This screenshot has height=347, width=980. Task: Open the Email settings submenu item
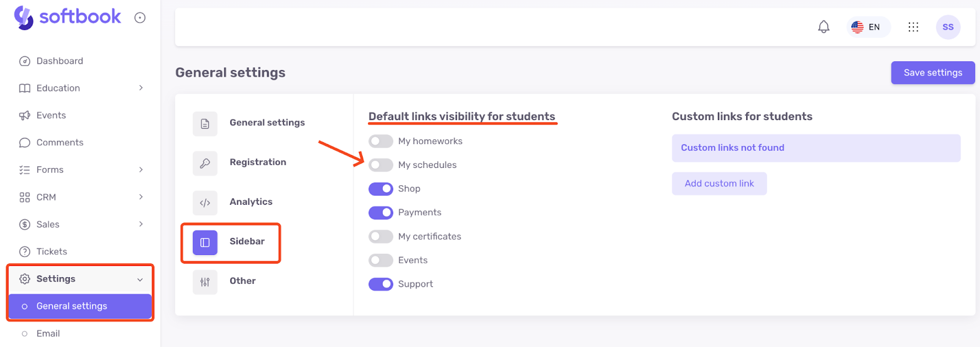pyautogui.click(x=48, y=334)
